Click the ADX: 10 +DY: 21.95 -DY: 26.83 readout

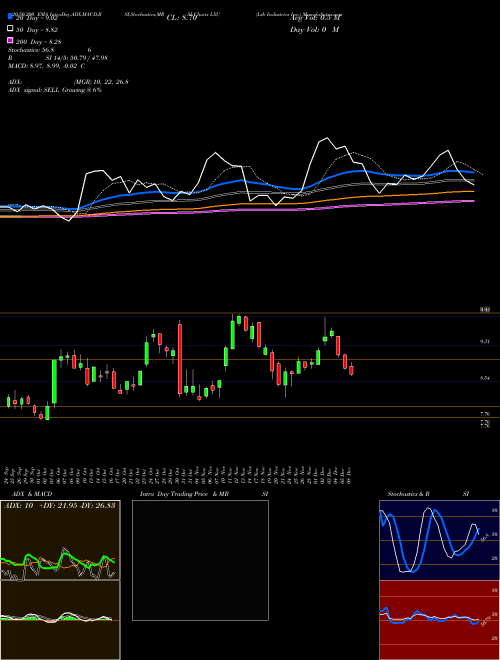coord(60,506)
